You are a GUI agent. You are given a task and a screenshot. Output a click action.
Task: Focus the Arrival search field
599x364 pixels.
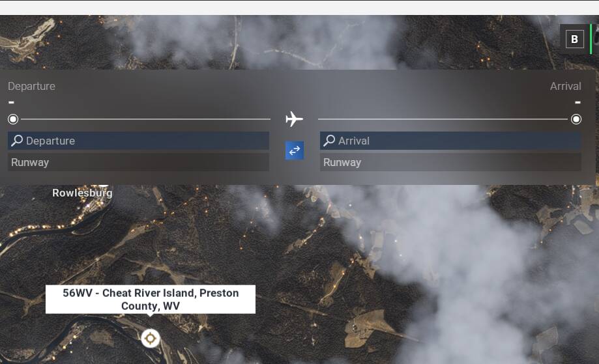click(x=450, y=141)
